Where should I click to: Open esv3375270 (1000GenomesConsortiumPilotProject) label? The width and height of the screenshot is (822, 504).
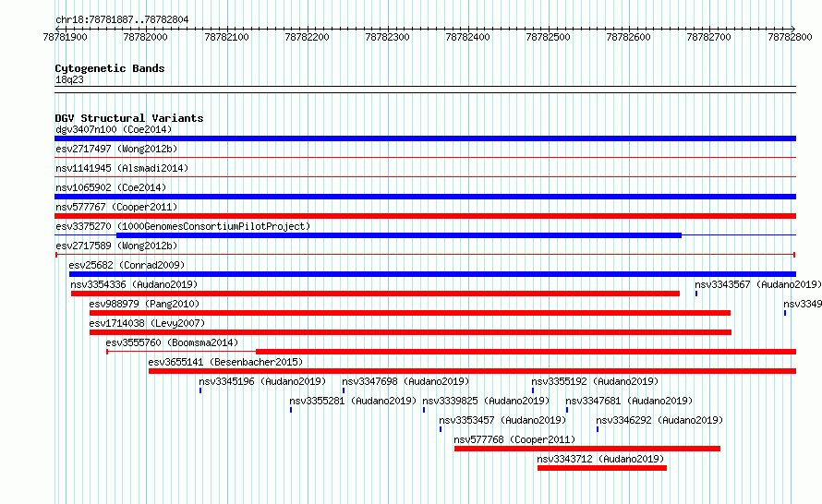(x=183, y=226)
